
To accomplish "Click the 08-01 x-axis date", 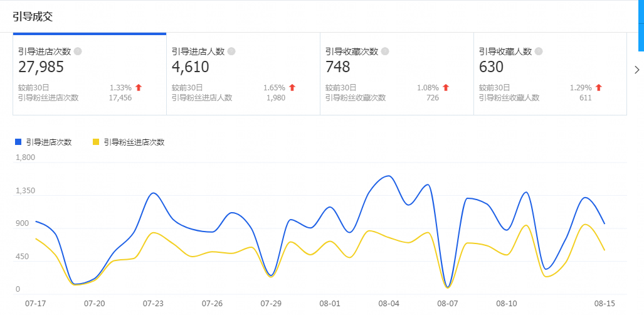I will [330, 304].
